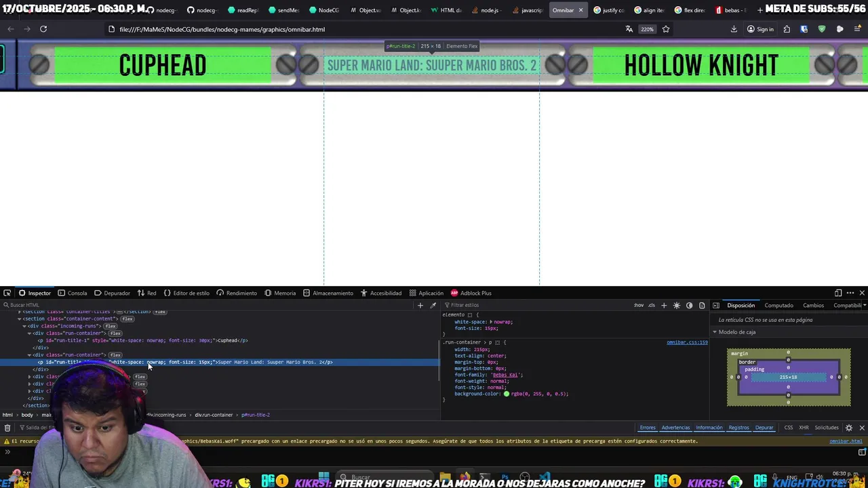Screen dimensions: 868x488
Task: Open the downloads icon in browser toolbar
Action: 734,29
